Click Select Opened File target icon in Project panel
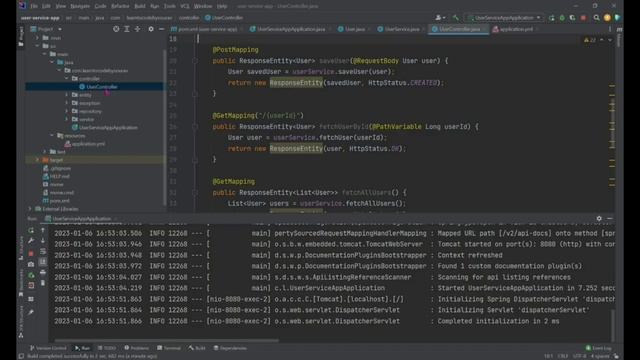640x360 pixels. [x=116, y=29]
